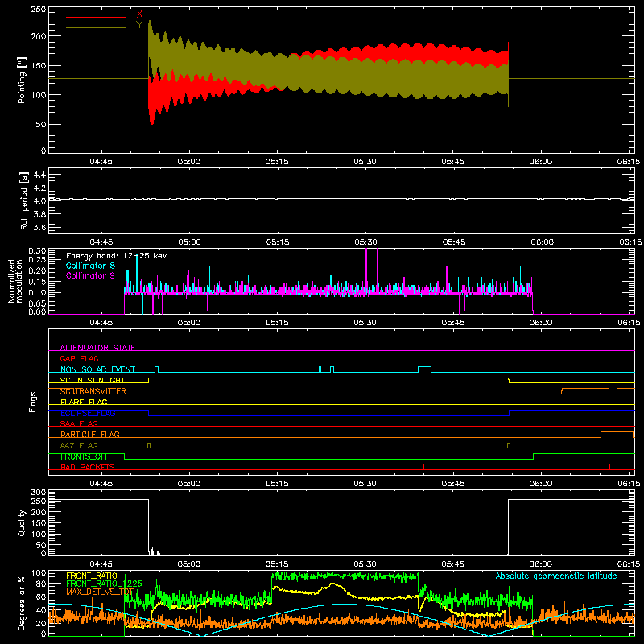
Task: Click the "SC_IN_SUNLIGHT" flag label
Action: click(93, 380)
